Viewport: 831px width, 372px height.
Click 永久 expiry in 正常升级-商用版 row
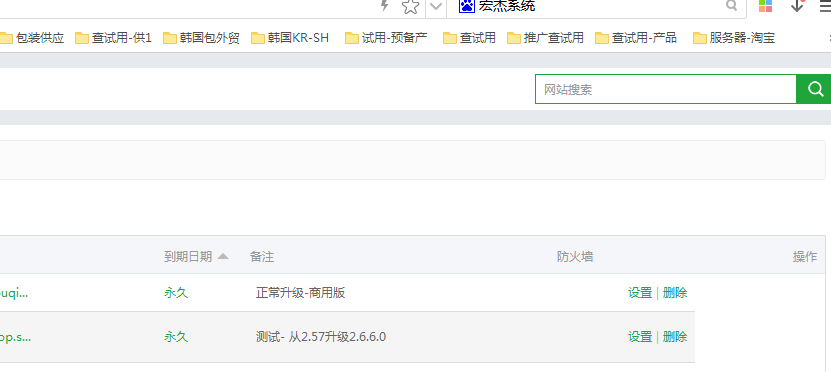tap(176, 293)
